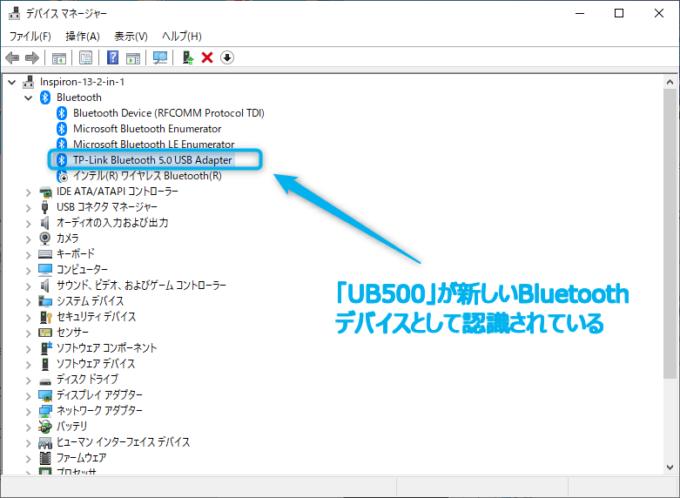Maximize the デバイス マネージャー window

point(619,13)
